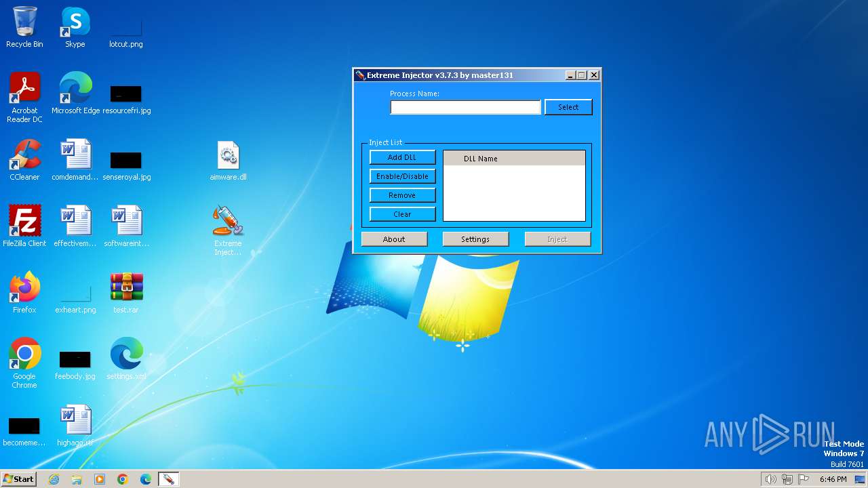
Task: Select the settings.xml desktop file
Action: click(x=126, y=359)
